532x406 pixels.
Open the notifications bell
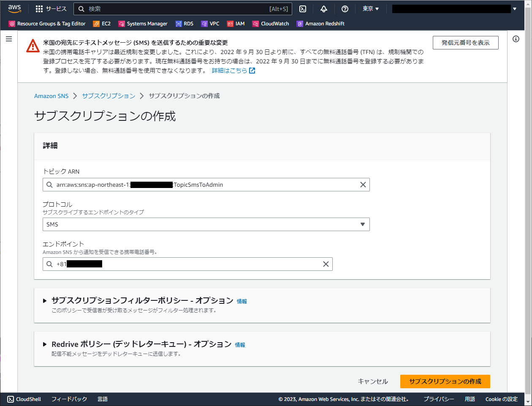324,8
